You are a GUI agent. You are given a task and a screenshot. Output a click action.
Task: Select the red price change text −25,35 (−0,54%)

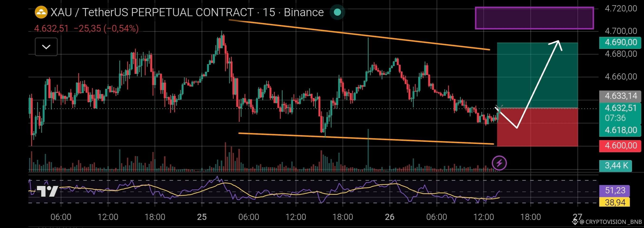pyautogui.click(x=106, y=28)
